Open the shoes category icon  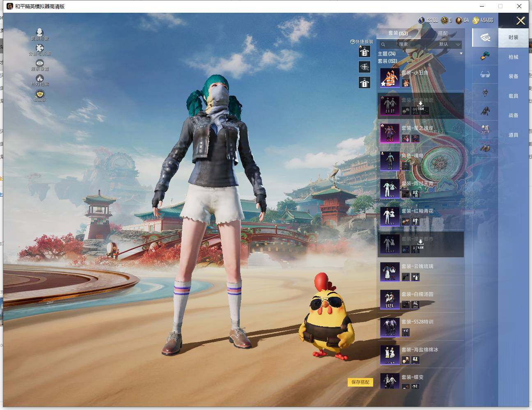[485, 148]
